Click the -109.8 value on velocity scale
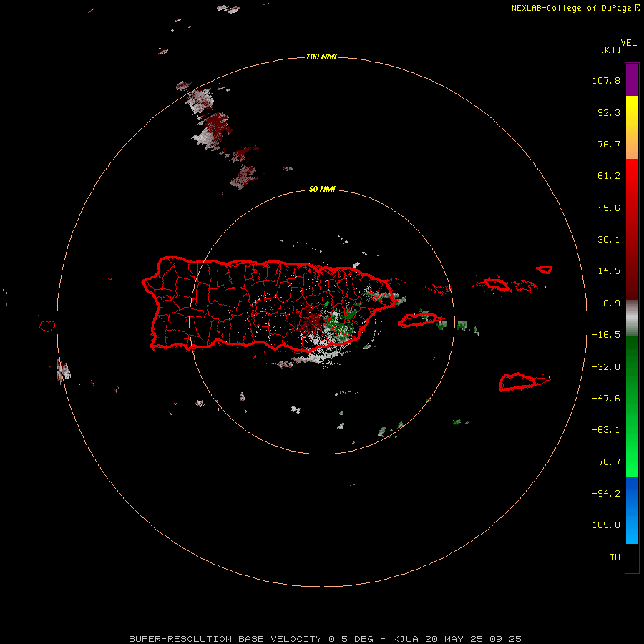644x644 pixels. point(603,525)
